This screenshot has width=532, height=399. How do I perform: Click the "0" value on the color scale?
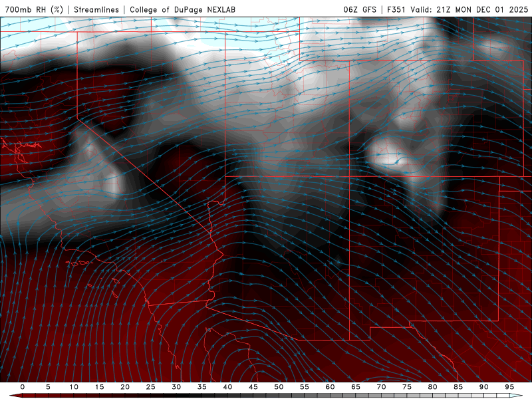(x=23, y=387)
